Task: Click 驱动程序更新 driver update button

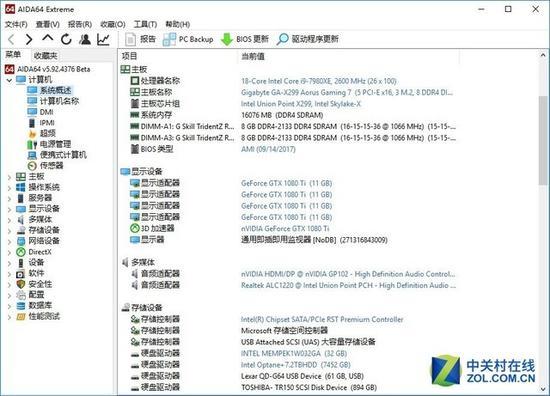Action: [x=308, y=39]
